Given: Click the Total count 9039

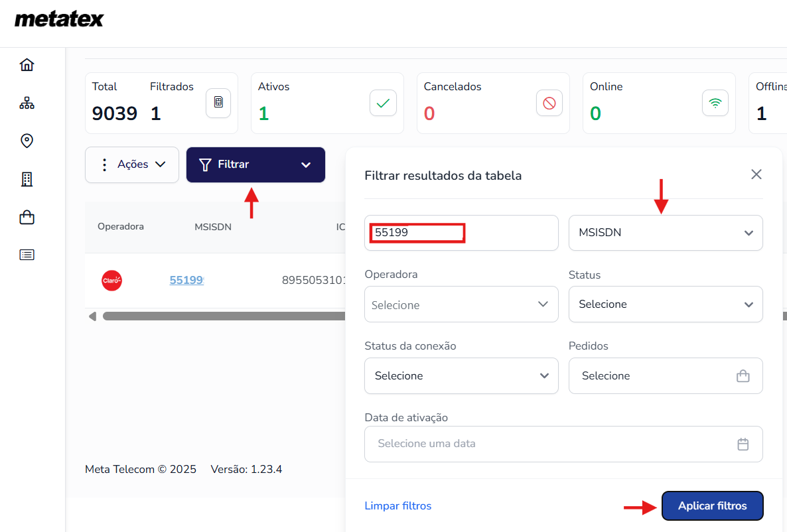Looking at the screenshot, I should [114, 113].
